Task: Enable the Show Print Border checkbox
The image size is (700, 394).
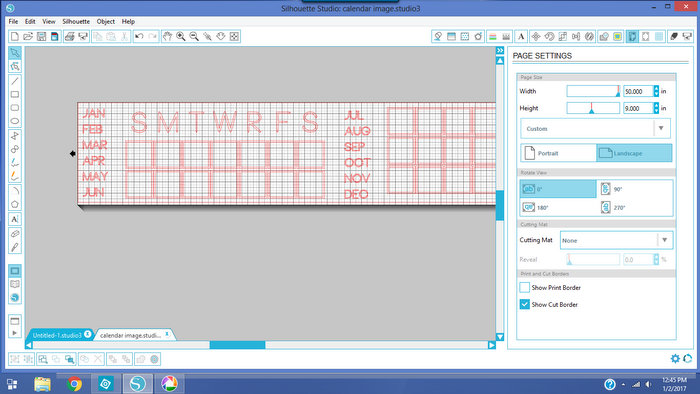Action: pyautogui.click(x=525, y=287)
